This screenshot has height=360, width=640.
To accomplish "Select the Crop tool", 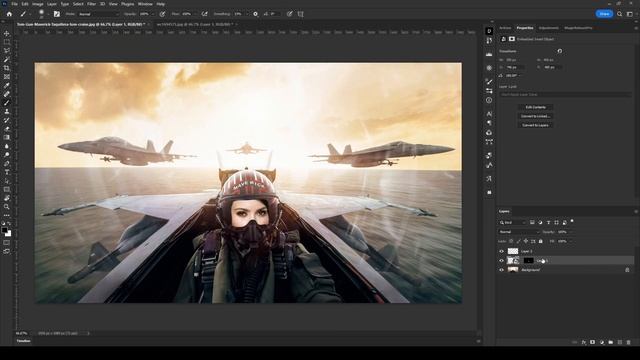I will pyautogui.click(x=7, y=68).
